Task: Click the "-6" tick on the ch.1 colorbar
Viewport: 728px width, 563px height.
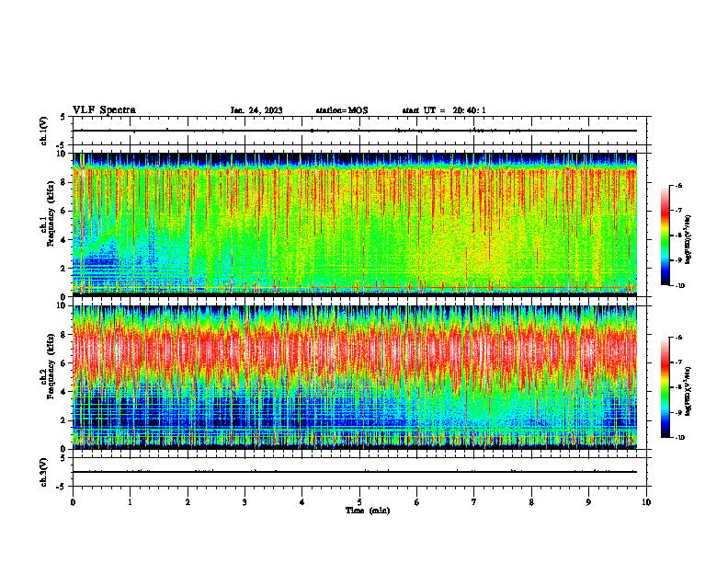Action: pos(679,186)
